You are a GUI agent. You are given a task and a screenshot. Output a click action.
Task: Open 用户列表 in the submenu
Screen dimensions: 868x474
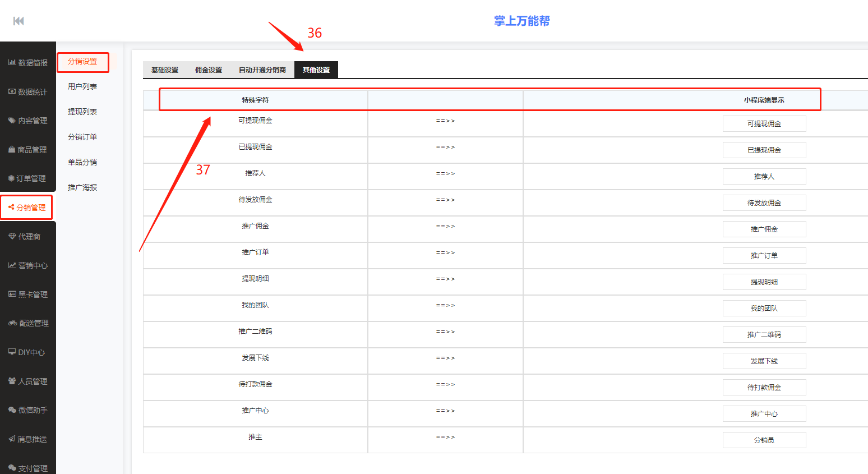(82, 86)
